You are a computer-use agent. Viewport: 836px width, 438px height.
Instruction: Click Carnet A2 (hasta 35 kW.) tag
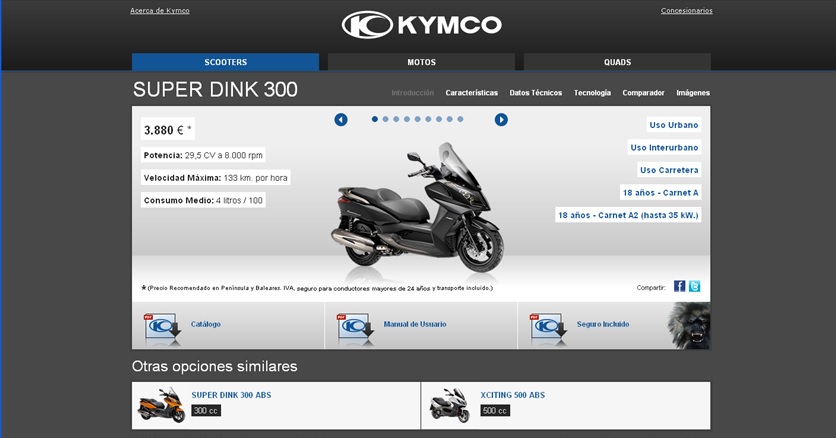pos(628,215)
